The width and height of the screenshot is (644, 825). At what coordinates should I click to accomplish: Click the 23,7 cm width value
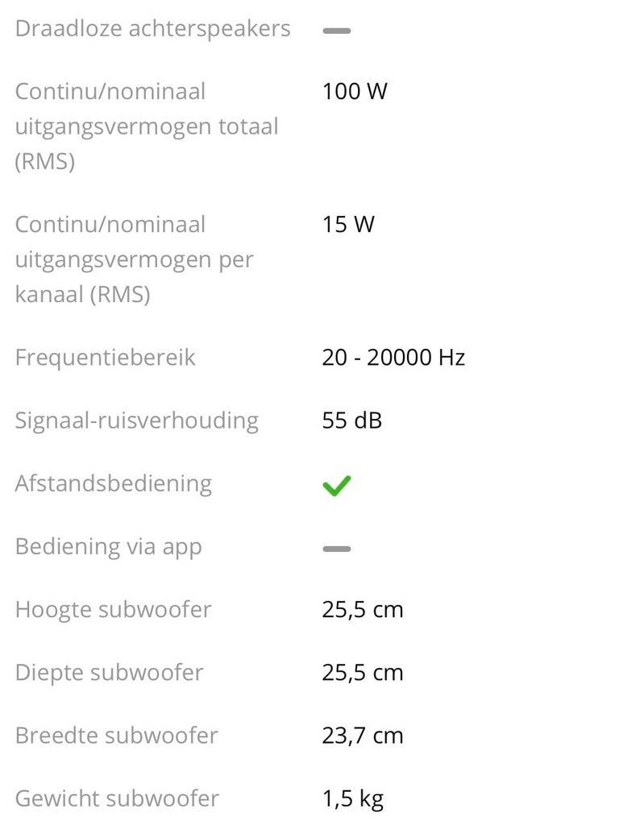point(362,736)
